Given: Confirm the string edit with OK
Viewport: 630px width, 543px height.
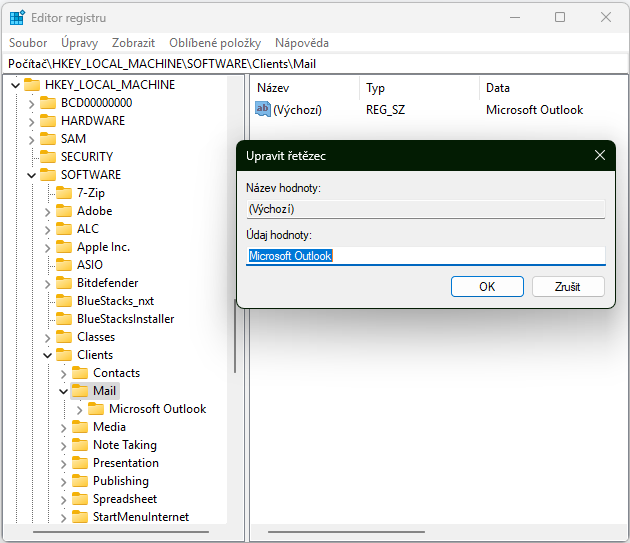Looking at the screenshot, I should point(487,287).
